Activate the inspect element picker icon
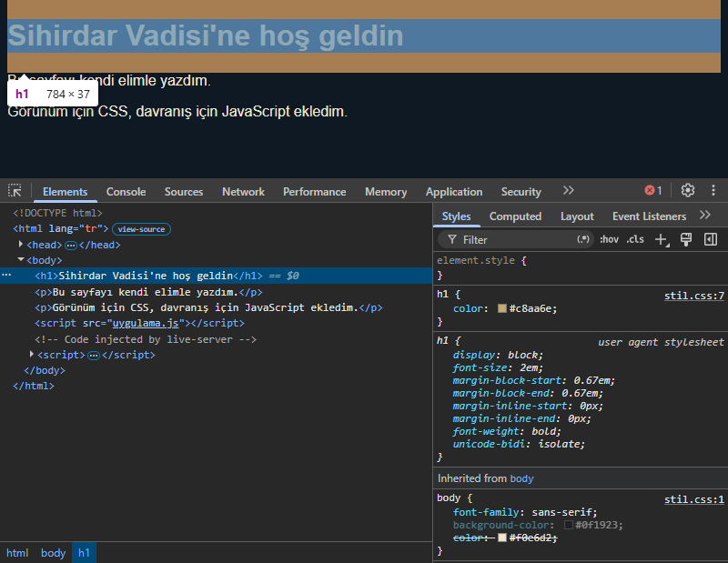The width and height of the screenshot is (728, 563). pos(15,191)
